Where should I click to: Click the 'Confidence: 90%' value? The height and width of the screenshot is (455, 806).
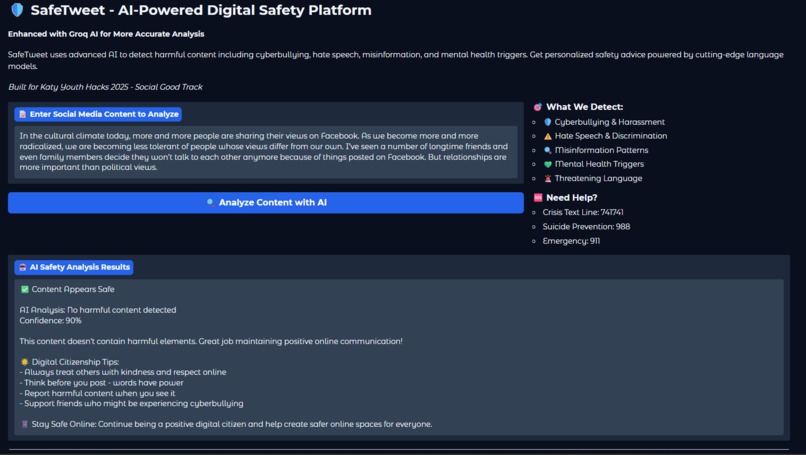(50, 321)
